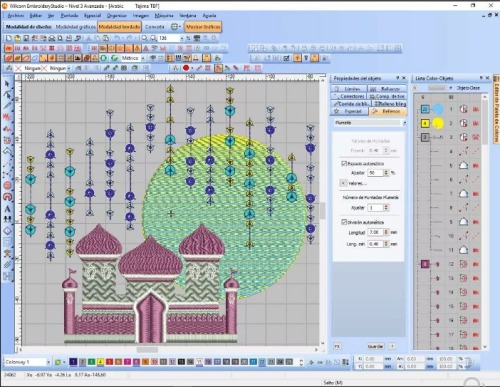Click the Longitud value input field
This screenshot has width=500, height=387.
pyautogui.click(x=375, y=232)
